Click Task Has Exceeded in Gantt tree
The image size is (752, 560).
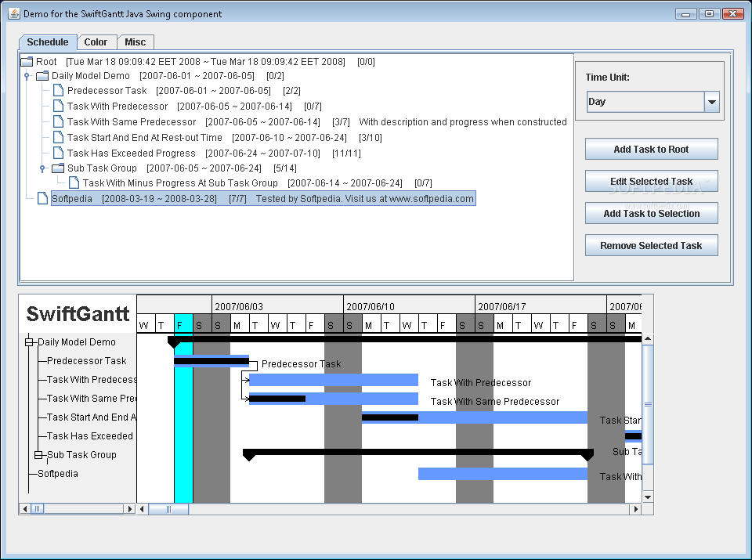[90, 435]
